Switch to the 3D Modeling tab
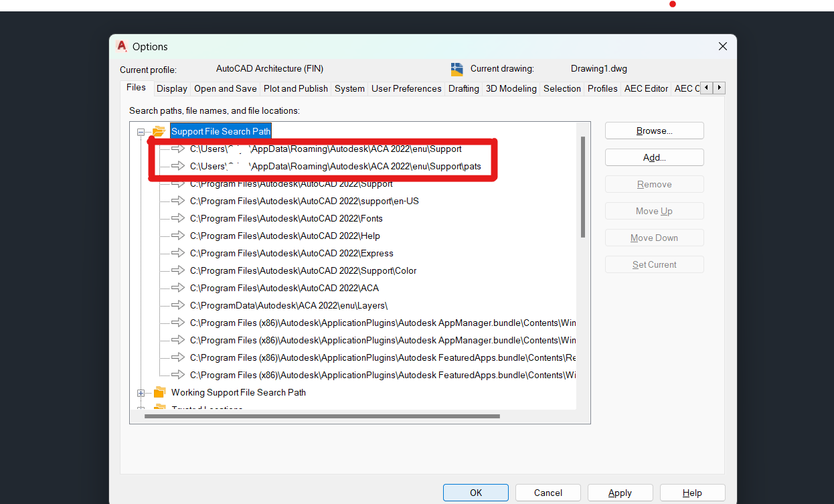 pos(511,88)
